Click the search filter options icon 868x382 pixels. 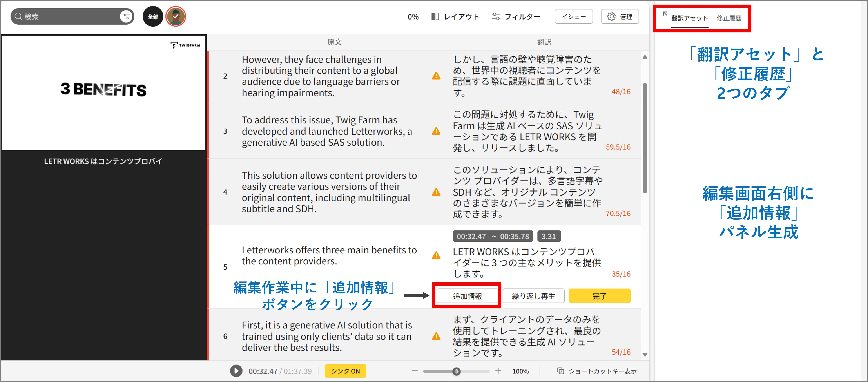pos(126,16)
